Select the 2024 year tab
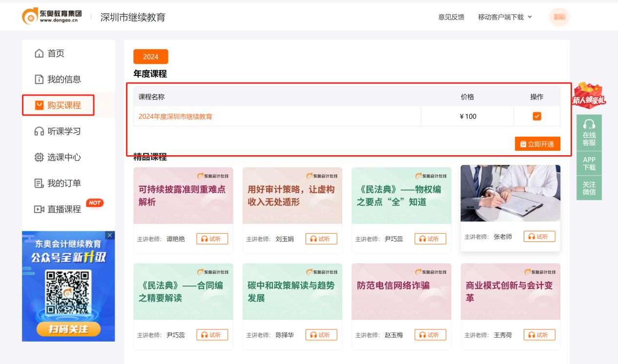 click(150, 56)
